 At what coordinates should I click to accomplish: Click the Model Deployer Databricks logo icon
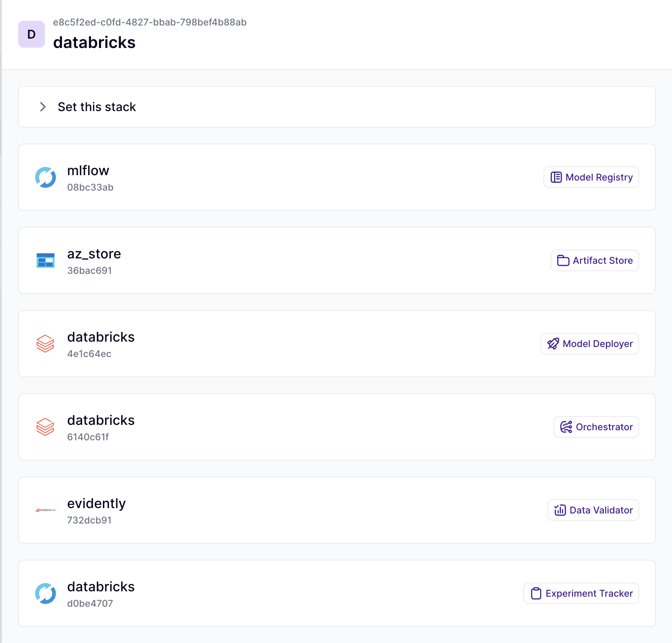[46, 344]
